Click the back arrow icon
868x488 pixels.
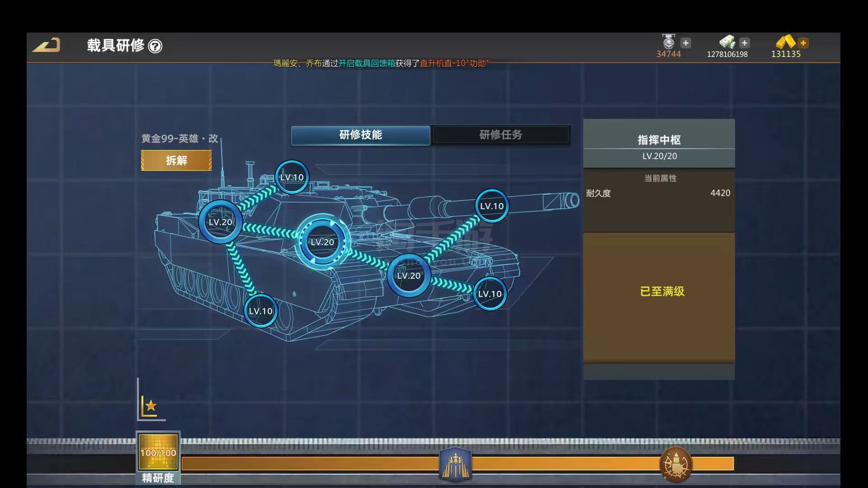[46, 45]
